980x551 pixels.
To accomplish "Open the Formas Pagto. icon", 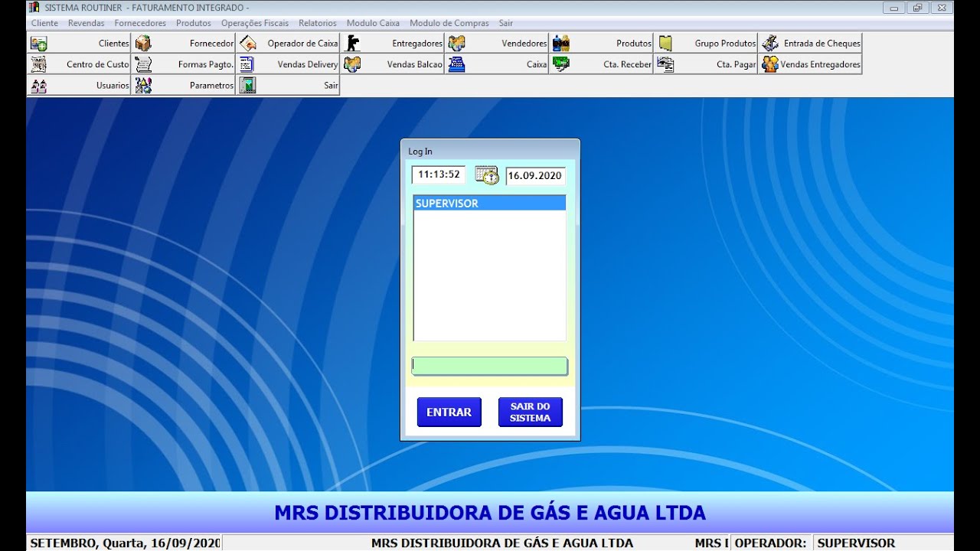I will 143,64.
